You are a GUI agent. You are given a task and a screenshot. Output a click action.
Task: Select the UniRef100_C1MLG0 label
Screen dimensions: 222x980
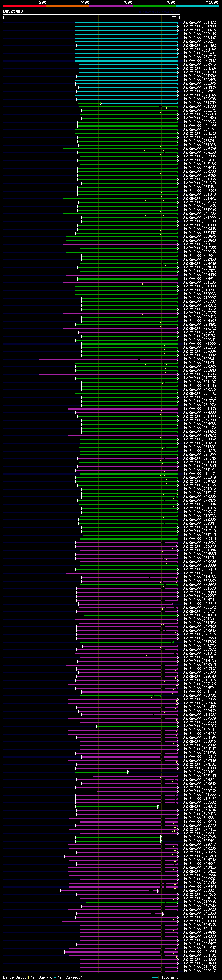(199, 661)
